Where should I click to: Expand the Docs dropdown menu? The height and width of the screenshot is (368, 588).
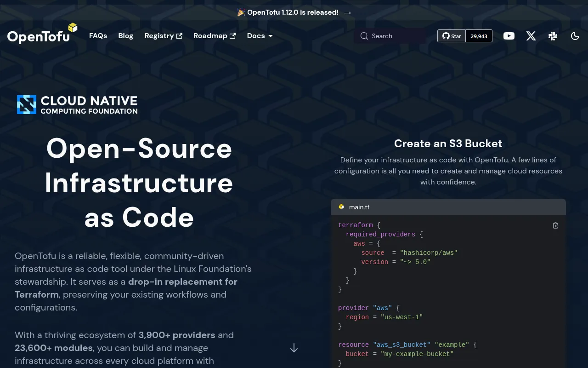coord(260,36)
